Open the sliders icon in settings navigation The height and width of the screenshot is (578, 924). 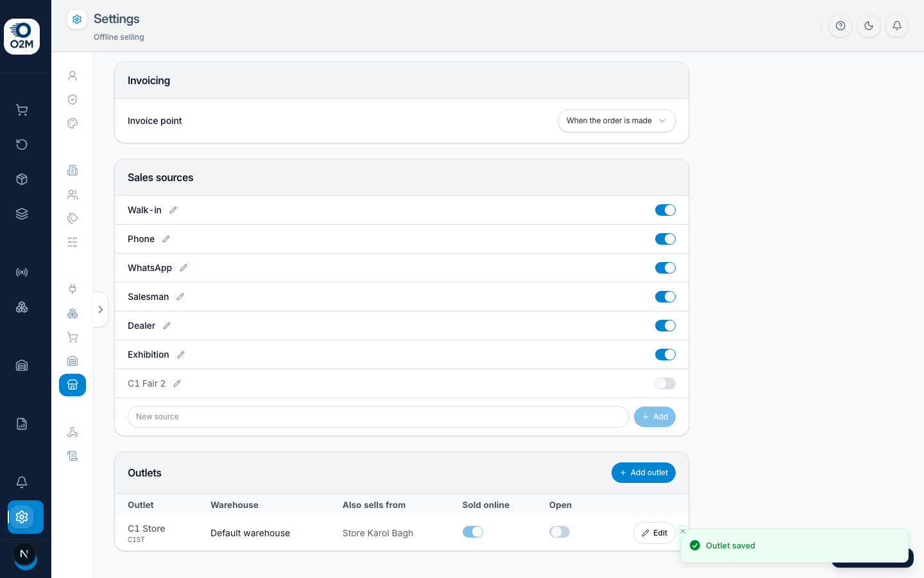pyautogui.click(x=73, y=242)
